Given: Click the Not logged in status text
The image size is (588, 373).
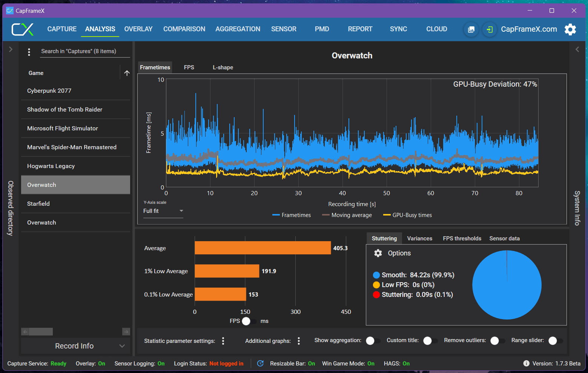Looking at the screenshot, I should coord(226,364).
